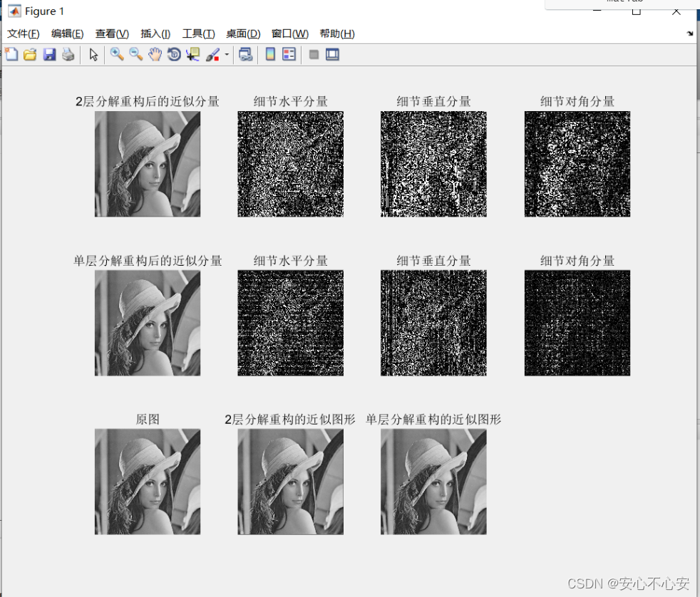The image size is (700, 597).
Task: Click the title 单层分解重构的近似图形
Action: point(433,420)
